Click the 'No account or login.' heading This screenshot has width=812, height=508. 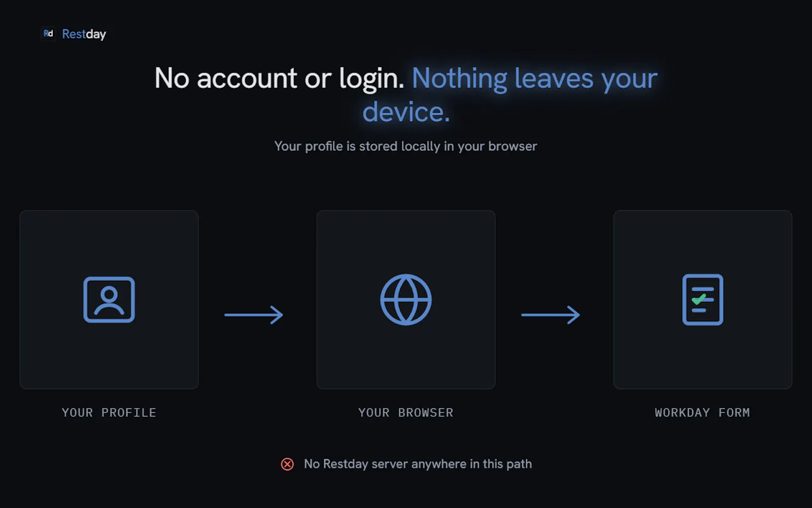(279, 79)
